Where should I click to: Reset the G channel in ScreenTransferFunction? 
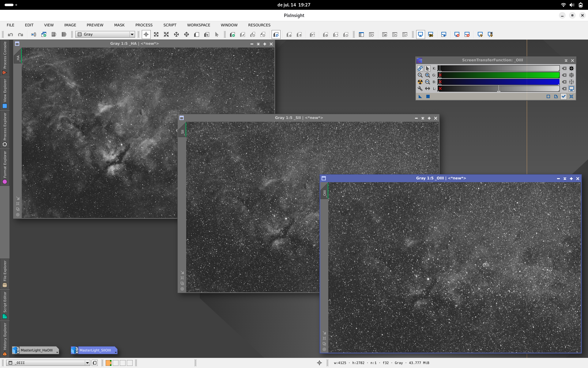click(x=564, y=75)
